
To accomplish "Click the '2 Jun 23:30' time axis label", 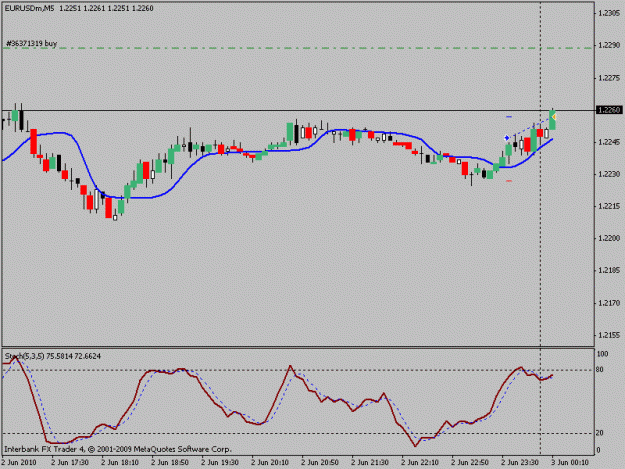I will 520,463.
